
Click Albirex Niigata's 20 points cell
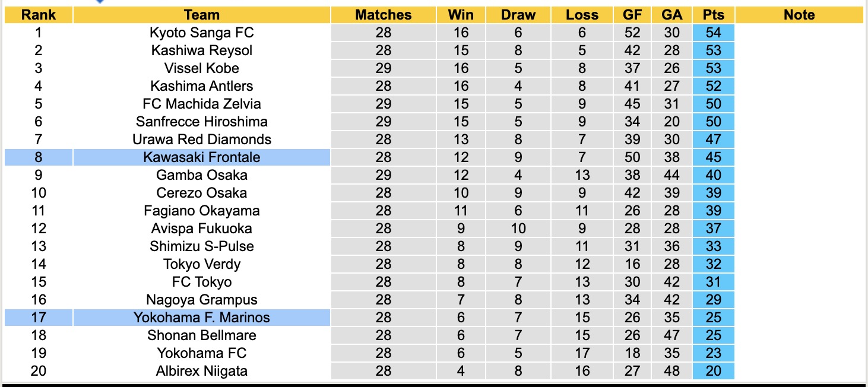[x=713, y=371]
